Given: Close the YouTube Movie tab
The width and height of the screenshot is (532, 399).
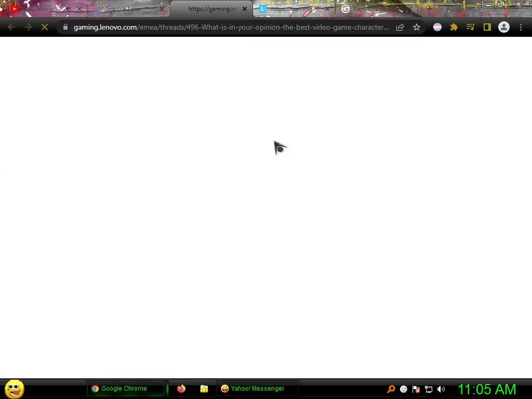Looking at the screenshot, I should pyautogui.click(x=79, y=9).
